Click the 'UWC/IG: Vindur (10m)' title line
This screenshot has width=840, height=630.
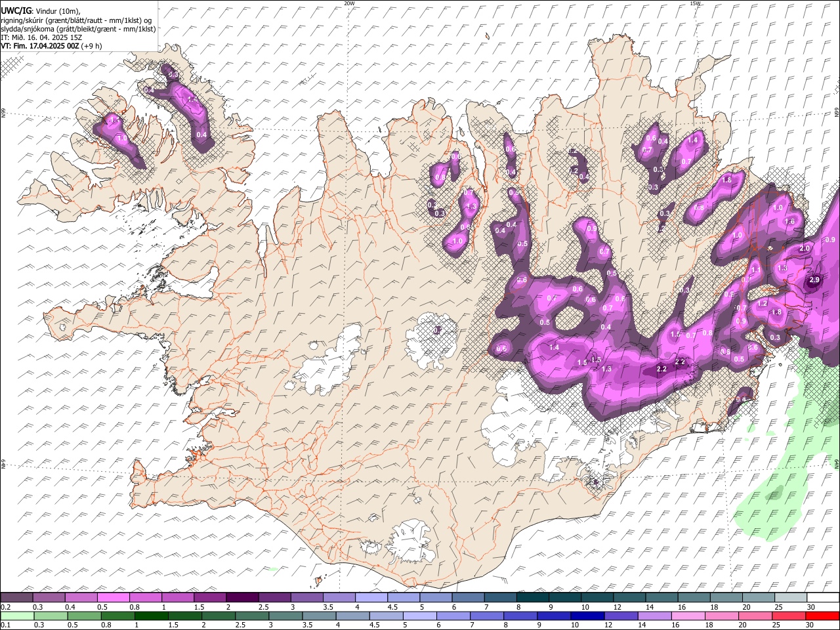pyautogui.click(x=41, y=11)
